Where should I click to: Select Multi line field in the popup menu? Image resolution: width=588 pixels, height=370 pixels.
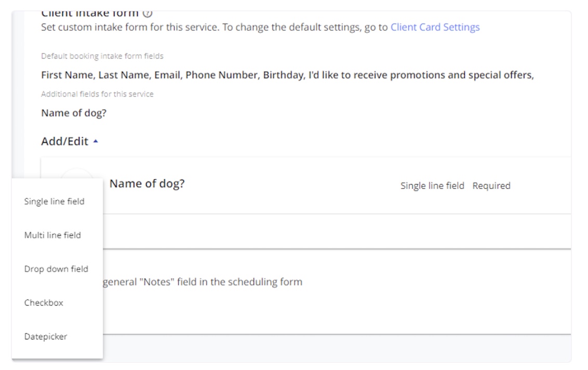(x=52, y=235)
